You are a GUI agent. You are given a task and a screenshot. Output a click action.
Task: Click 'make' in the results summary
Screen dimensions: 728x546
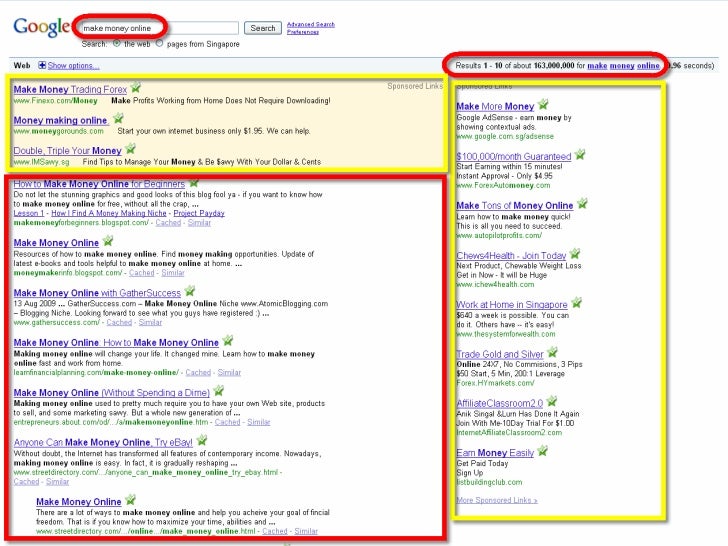597,66
